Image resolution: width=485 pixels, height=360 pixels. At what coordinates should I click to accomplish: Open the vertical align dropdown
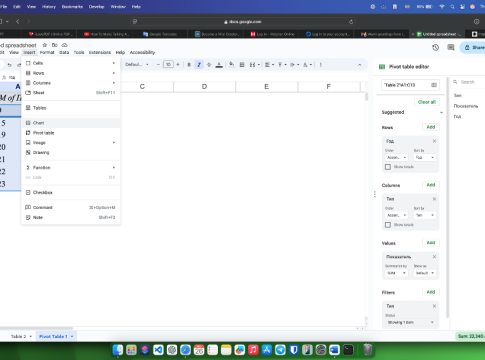[282, 65]
